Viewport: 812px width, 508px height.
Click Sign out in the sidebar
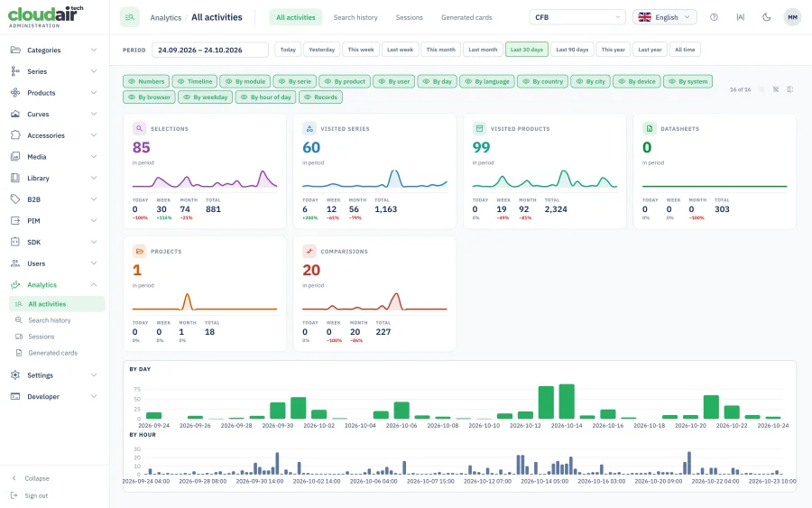[36, 495]
